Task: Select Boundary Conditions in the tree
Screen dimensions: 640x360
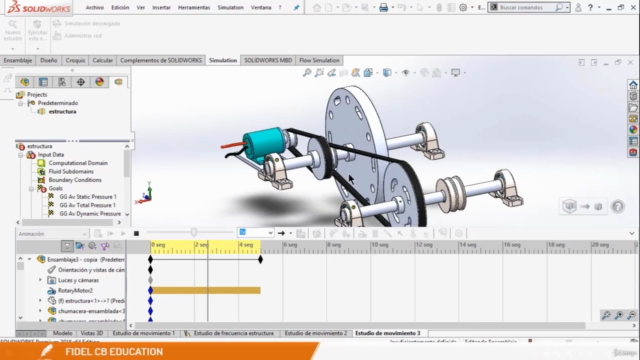Action: pos(75,180)
